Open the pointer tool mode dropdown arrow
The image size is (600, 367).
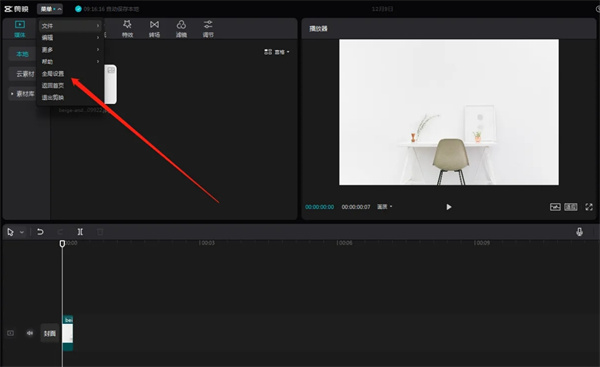coord(22,232)
